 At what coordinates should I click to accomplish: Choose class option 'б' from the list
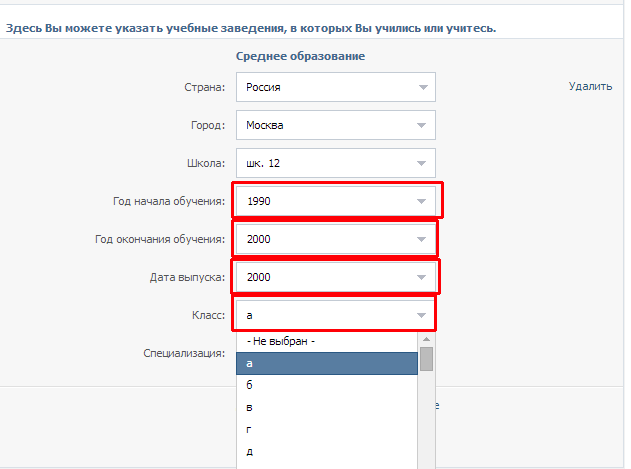[327, 385]
